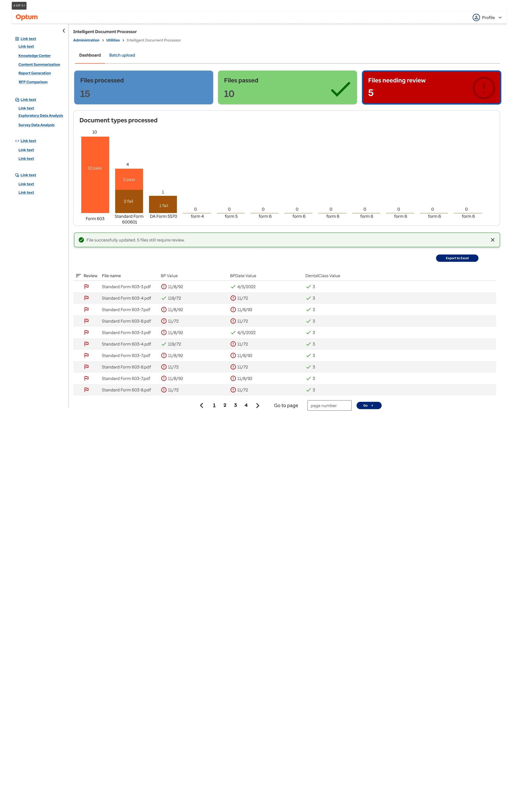Go to the next results page
The width and height of the screenshot is (518, 812).
(257, 406)
